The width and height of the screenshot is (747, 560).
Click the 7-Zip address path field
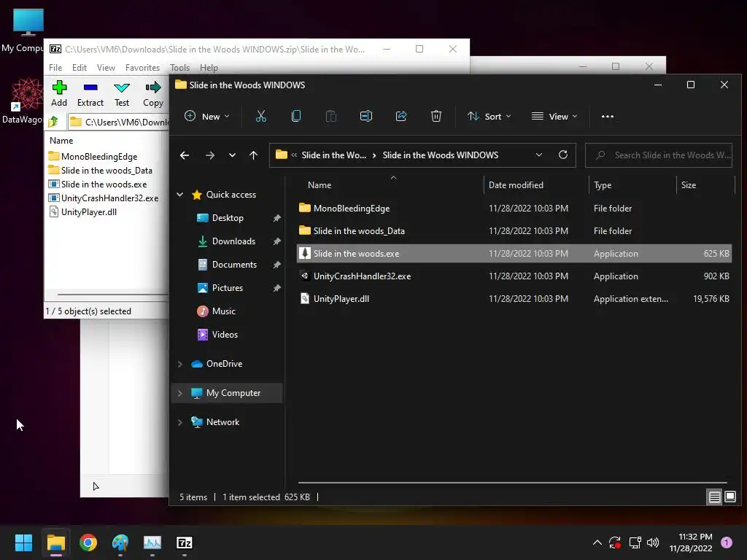coord(119,122)
